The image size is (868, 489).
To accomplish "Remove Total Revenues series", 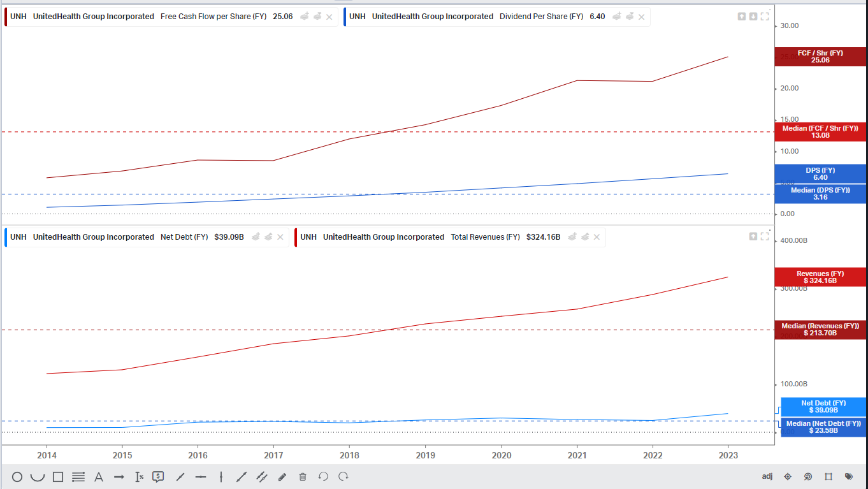I will click(597, 237).
